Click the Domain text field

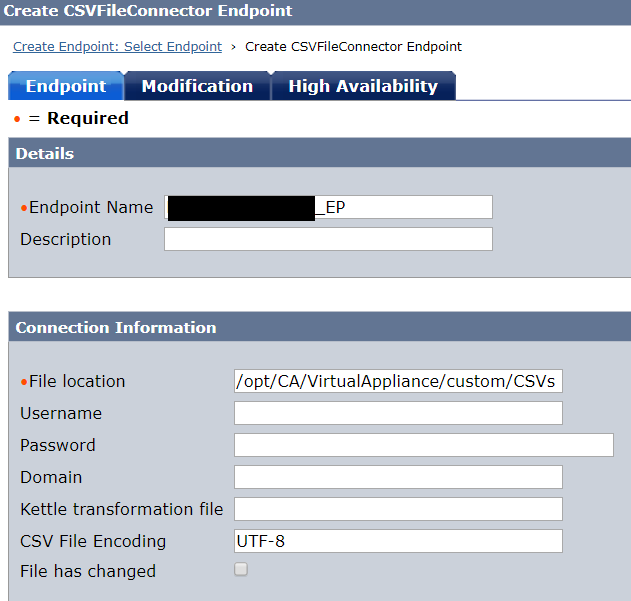pos(398,477)
